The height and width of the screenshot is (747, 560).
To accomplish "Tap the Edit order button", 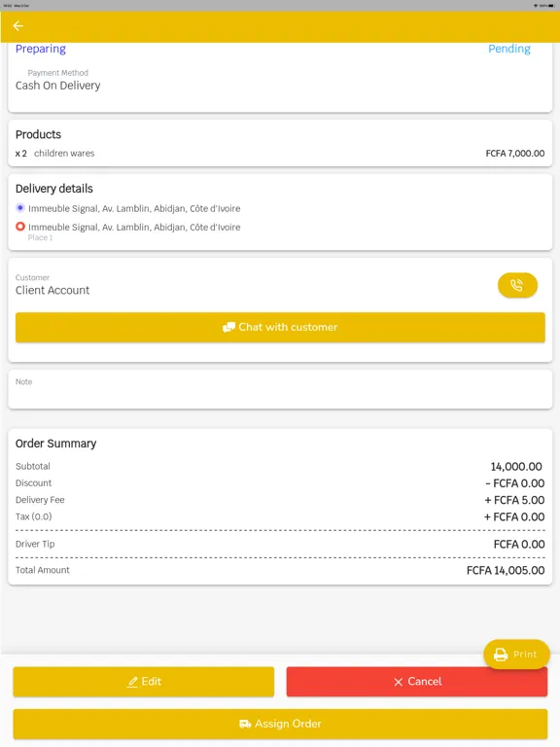I will 143,682.
